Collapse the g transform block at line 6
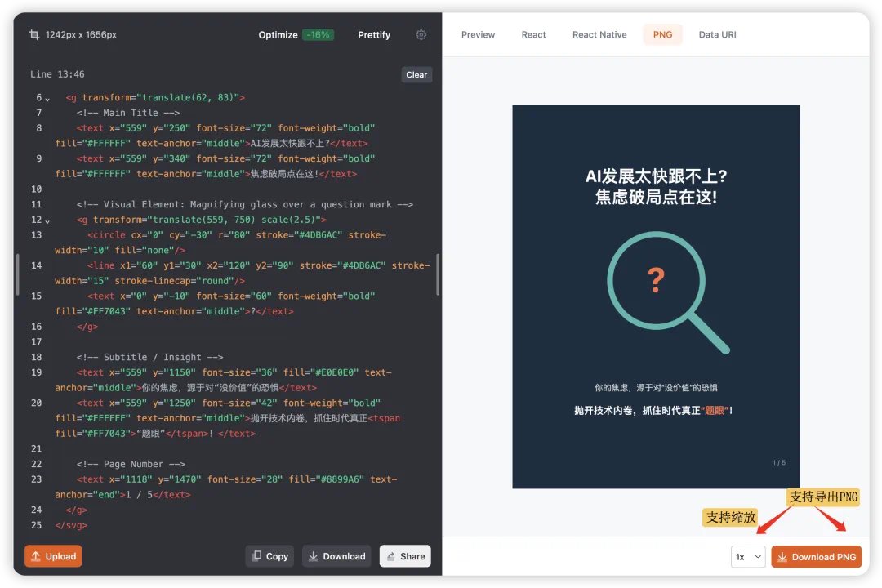Image resolution: width=882 pixels, height=588 pixels. [47, 97]
